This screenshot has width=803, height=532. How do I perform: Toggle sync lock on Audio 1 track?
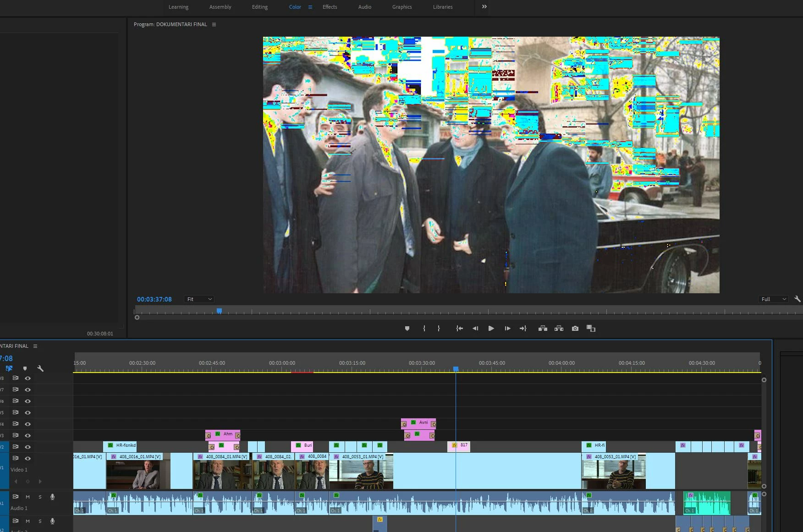coord(15,497)
